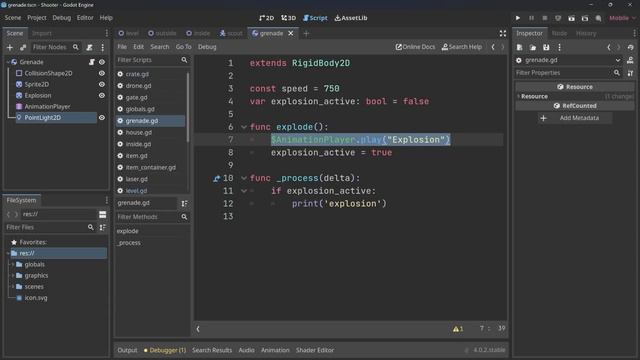
Task: Jump to explode method in list
Action: tap(127, 231)
